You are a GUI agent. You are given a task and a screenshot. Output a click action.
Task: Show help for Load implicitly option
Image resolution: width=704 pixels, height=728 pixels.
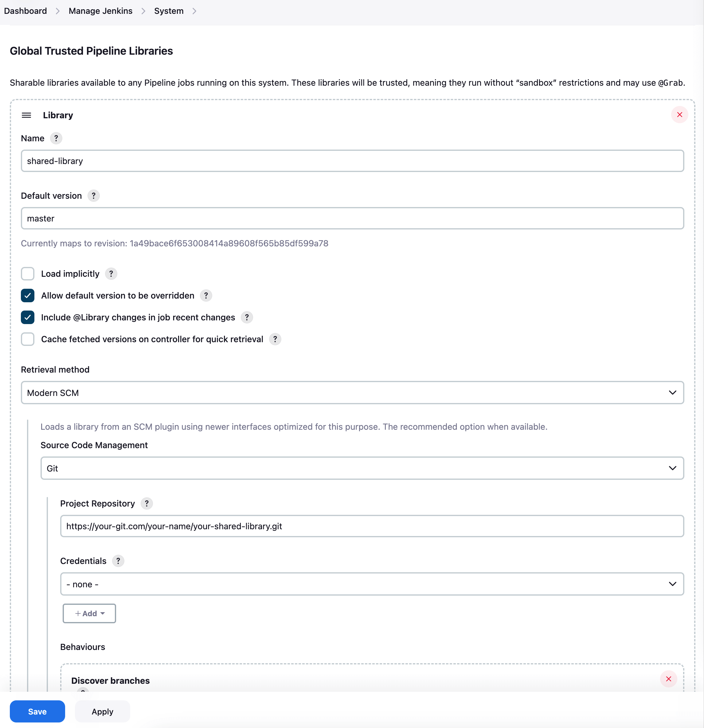tap(111, 274)
